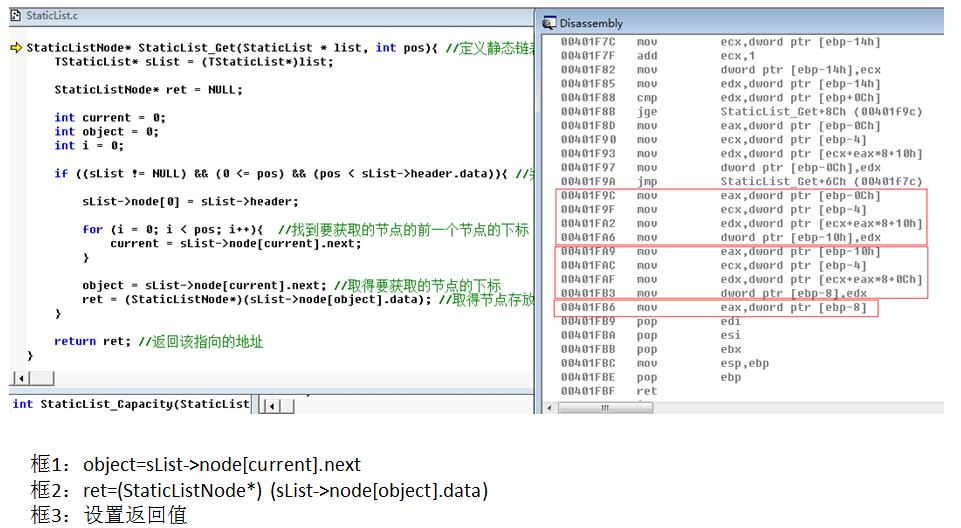Viewport: 961px width, 528px height.
Task: Click the left scroll arrow beside StaticList_Capacity pane
Action: coord(271,405)
